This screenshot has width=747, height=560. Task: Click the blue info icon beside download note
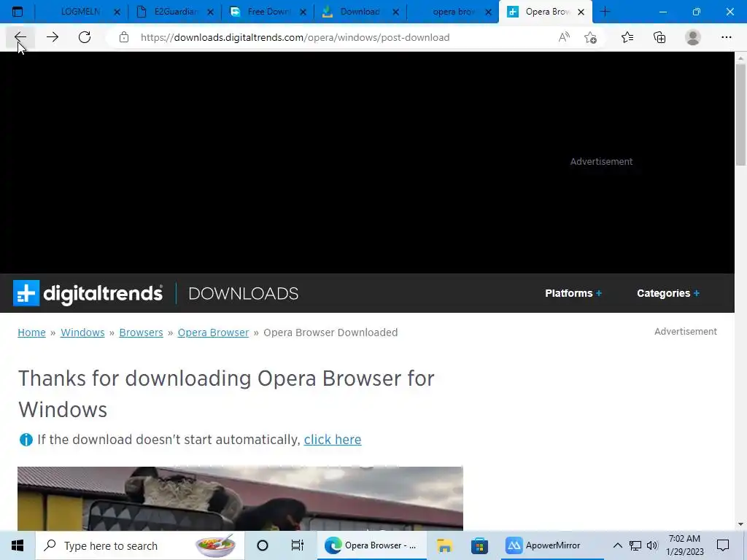coord(26,440)
